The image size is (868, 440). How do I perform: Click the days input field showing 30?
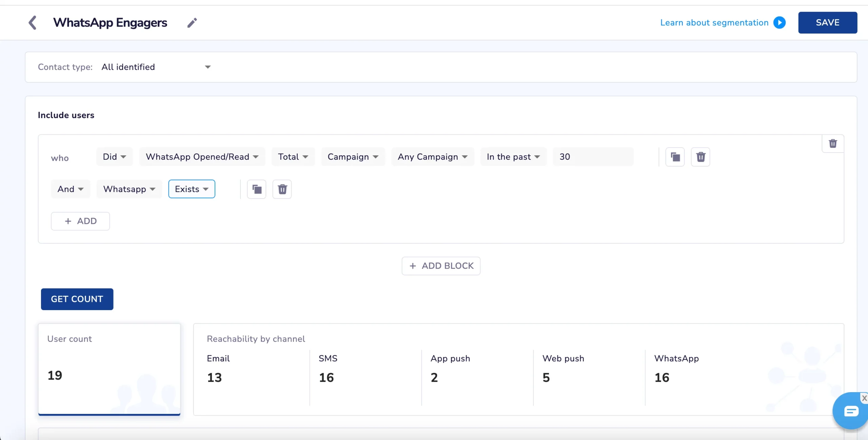click(593, 157)
